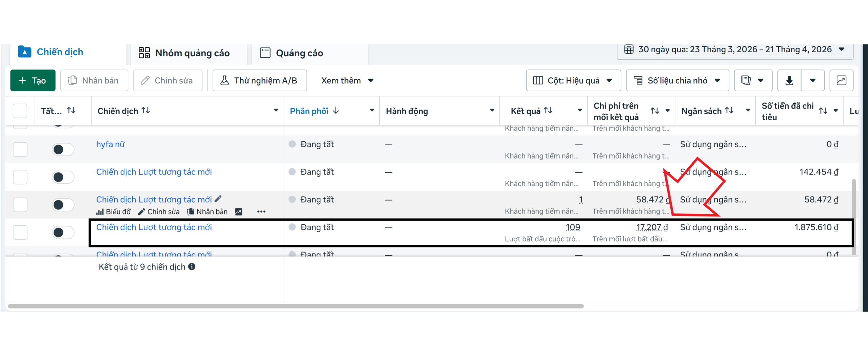868x356 pixels.
Task: Open the Số liệu chia nhỏ dropdown
Action: 677,80
